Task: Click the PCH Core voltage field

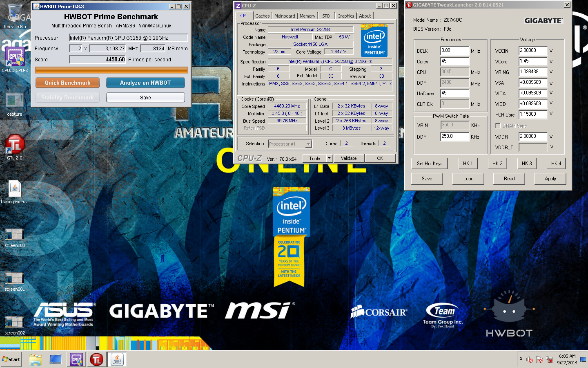Action: pos(533,114)
